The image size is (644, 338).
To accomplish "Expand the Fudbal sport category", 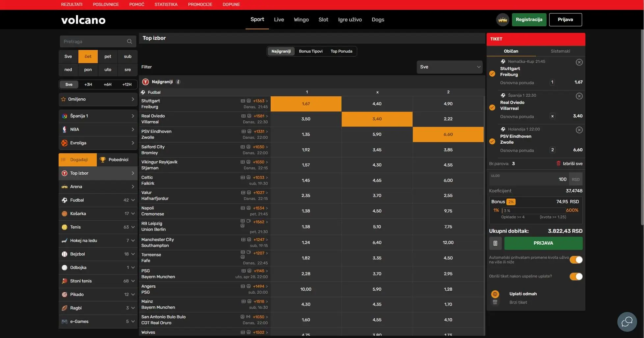I will [x=98, y=200].
